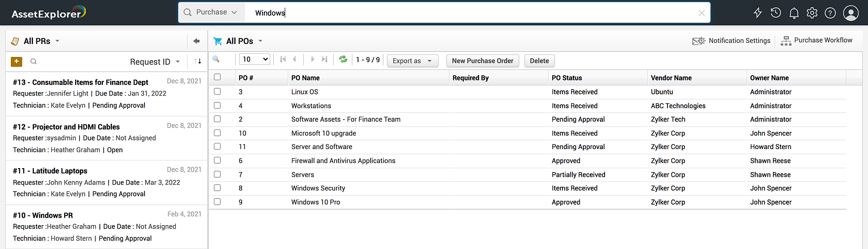Open the settings gear icon
The height and width of the screenshot is (249, 868).
(812, 13)
